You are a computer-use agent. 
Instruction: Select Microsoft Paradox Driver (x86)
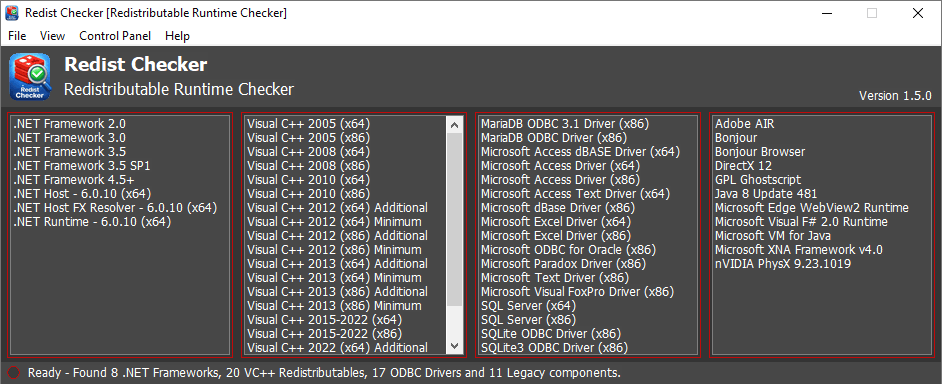[x=564, y=264]
